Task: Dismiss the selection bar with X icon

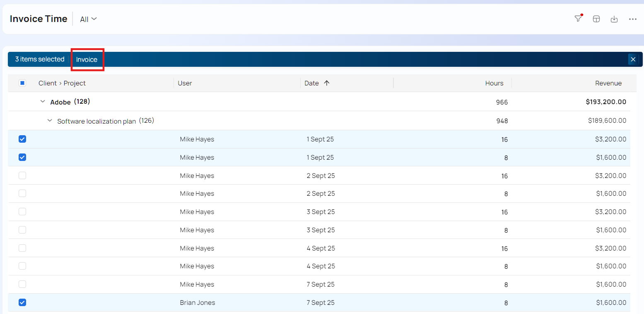Action: pyautogui.click(x=633, y=59)
